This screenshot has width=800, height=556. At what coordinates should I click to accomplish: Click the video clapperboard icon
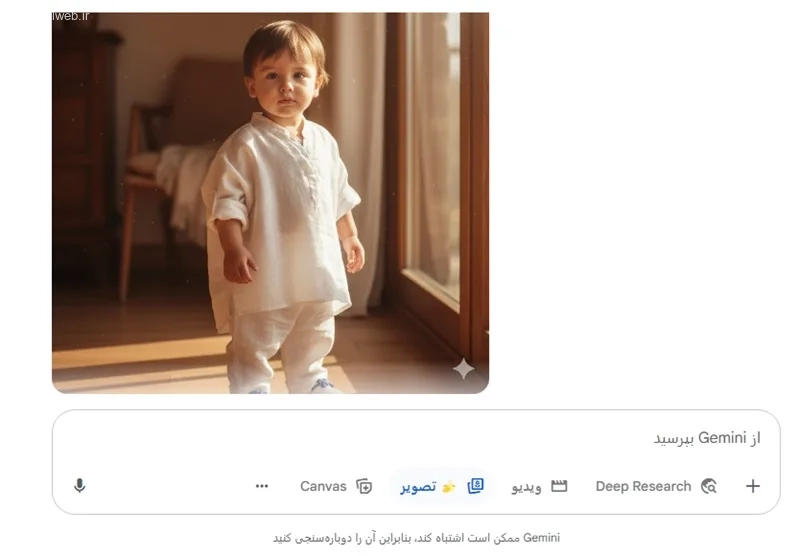pyautogui.click(x=559, y=486)
